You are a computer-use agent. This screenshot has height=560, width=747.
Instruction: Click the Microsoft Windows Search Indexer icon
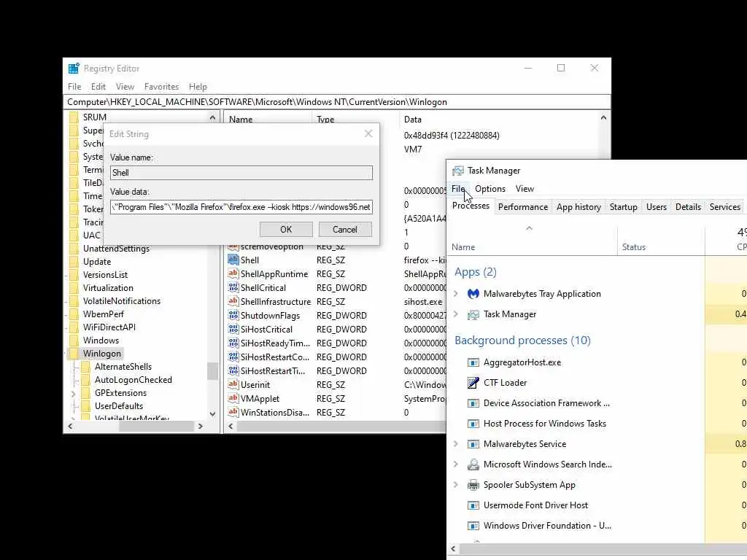tap(473, 464)
